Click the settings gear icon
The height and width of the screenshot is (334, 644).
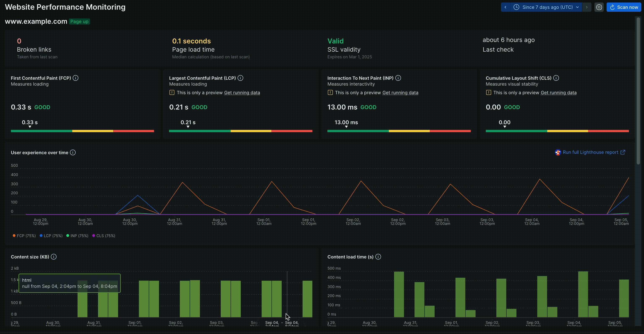click(599, 7)
